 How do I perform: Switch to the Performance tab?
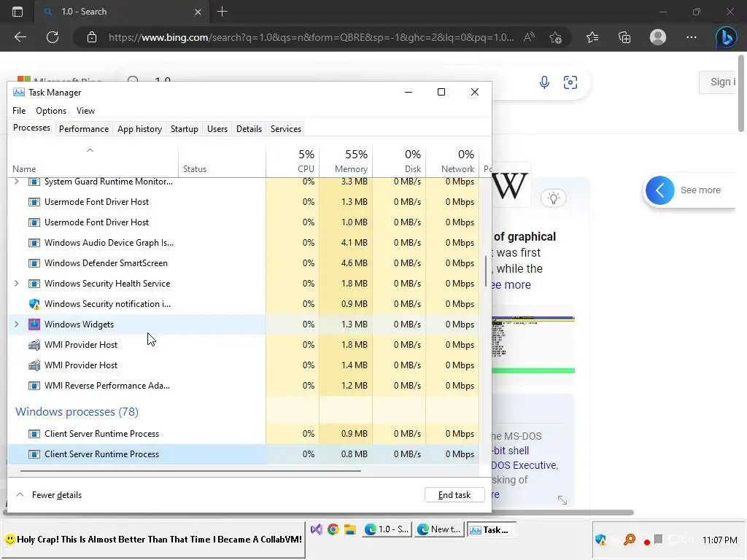click(x=84, y=129)
